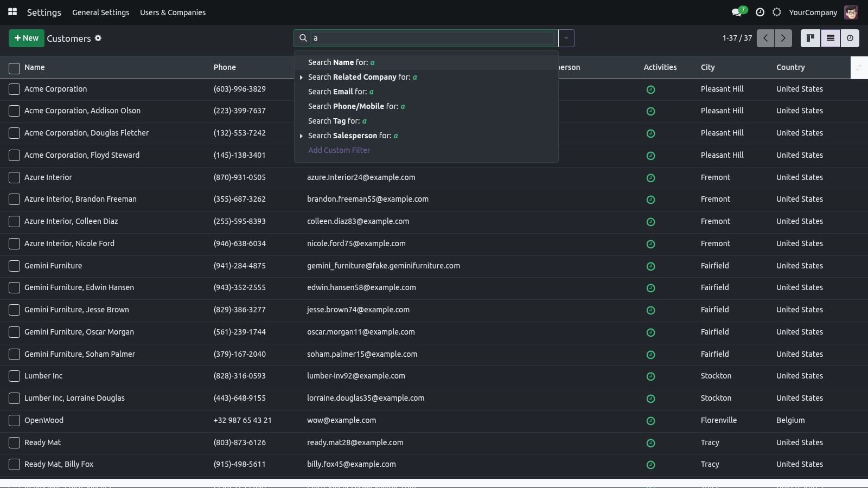Screen dimensions: 868x488
Task: Click activity clock for Azure Interior row
Action: click(651, 178)
